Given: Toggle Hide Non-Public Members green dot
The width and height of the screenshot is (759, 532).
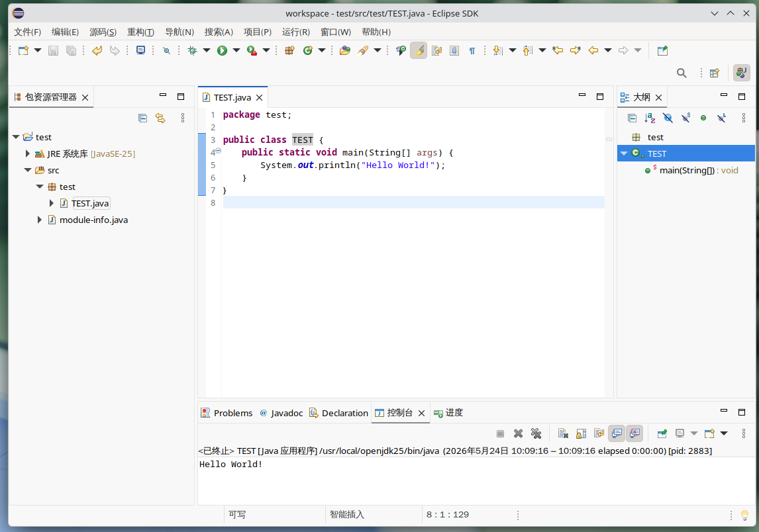Looking at the screenshot, I should (x=703, y=118).
